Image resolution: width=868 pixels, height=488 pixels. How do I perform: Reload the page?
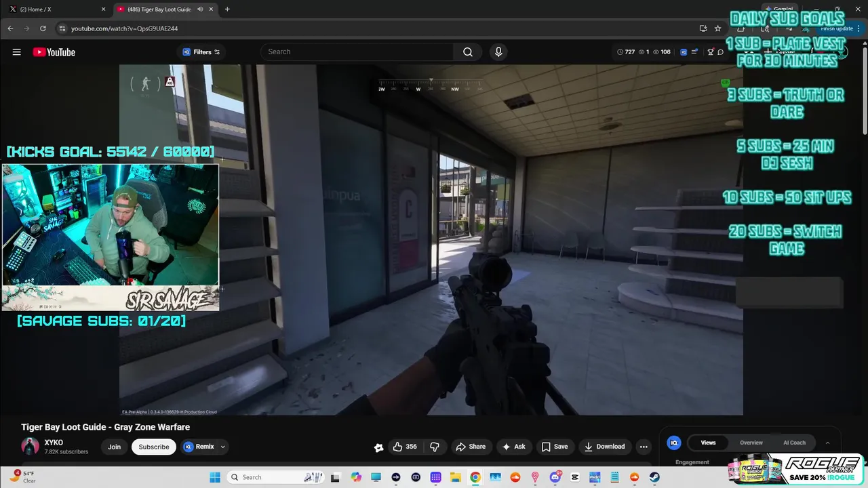(43, 28)
